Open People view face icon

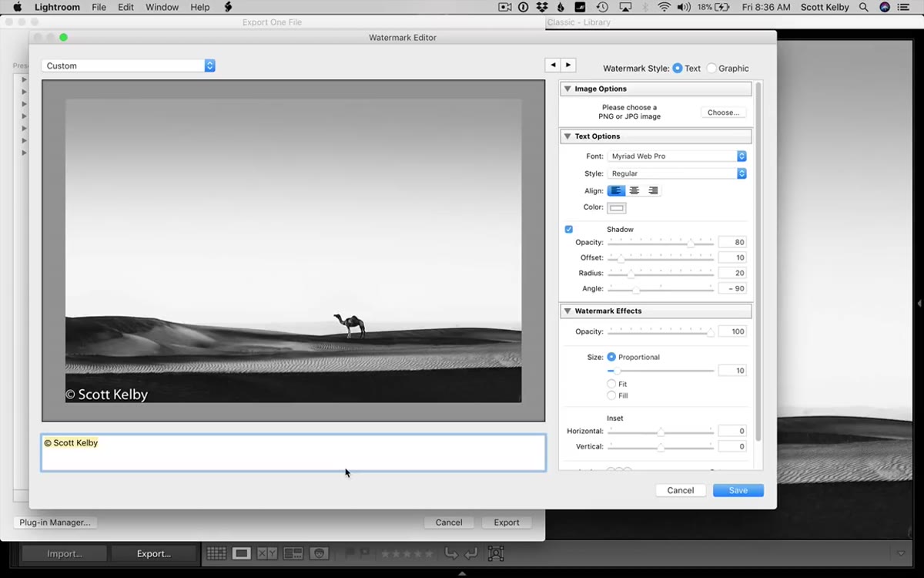point(319,553)
